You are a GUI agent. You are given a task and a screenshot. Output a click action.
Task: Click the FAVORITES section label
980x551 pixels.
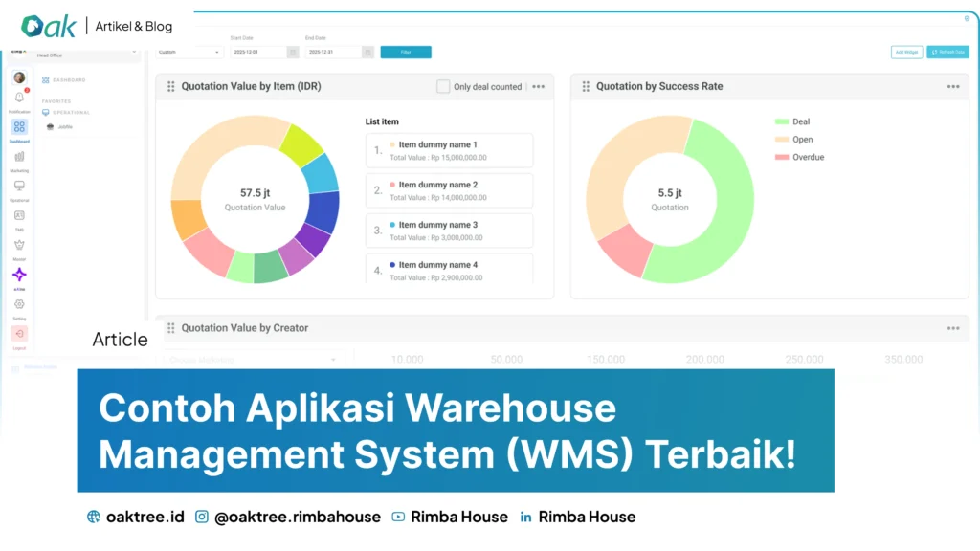click(x=56, y=101)
